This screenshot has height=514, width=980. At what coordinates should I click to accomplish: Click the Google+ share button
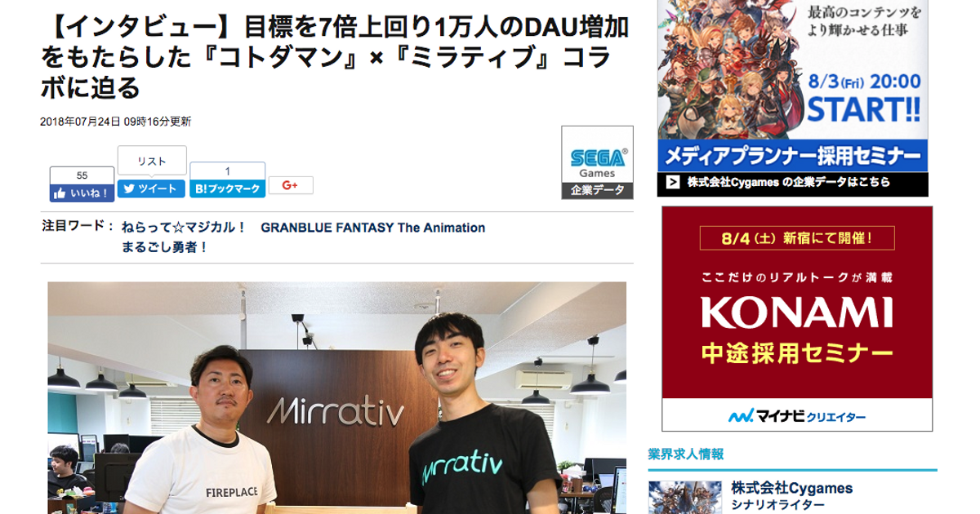click(x=291, y=185)
